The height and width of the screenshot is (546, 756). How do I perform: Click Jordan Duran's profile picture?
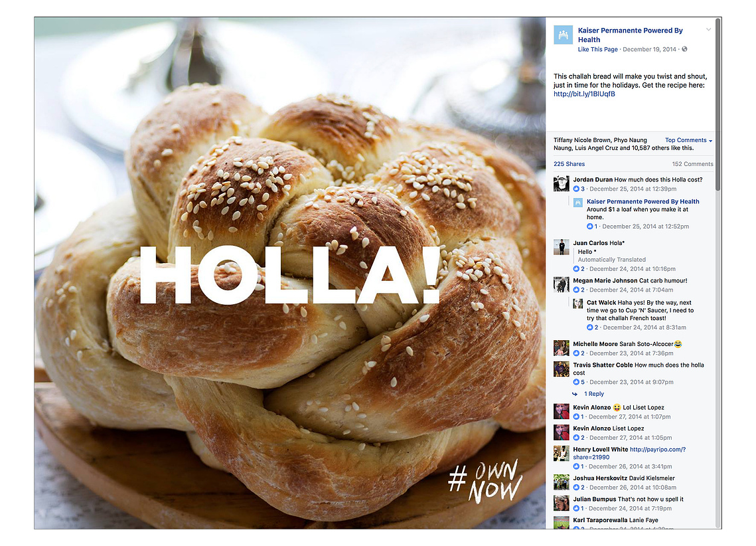[562, 184]
